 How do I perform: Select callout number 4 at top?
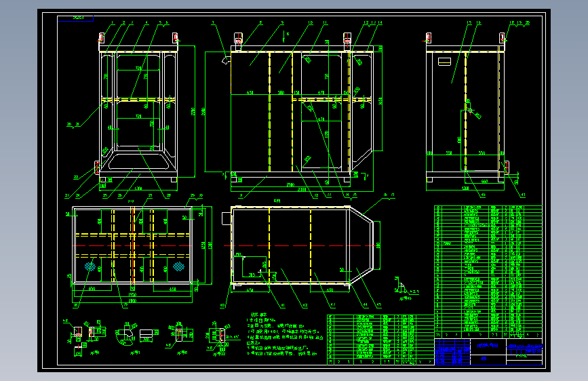(146, 23)
